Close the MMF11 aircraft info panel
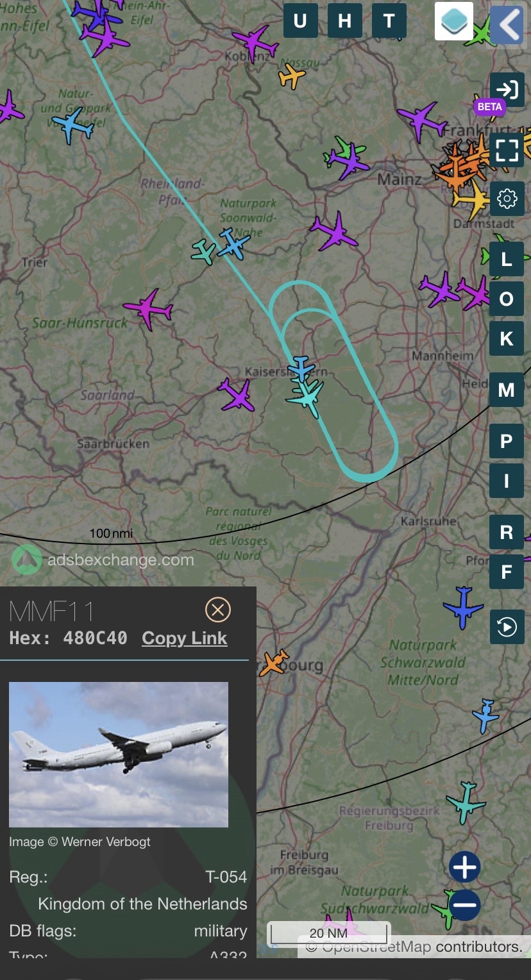 (218, 610)
